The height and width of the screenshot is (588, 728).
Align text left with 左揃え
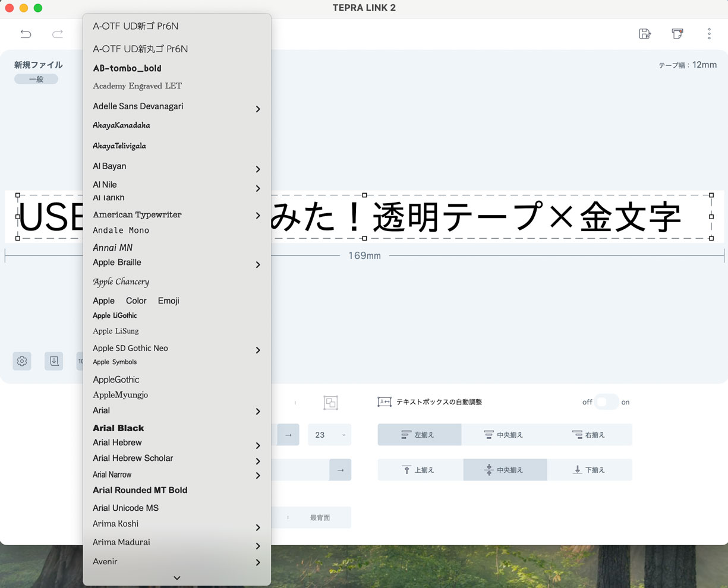[419, 435]
